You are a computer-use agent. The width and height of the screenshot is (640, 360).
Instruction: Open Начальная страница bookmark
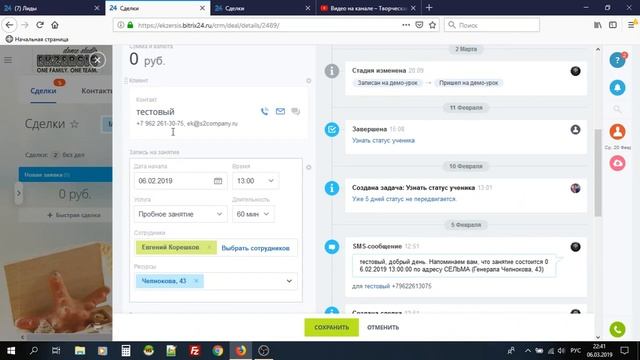pos(37,39)
